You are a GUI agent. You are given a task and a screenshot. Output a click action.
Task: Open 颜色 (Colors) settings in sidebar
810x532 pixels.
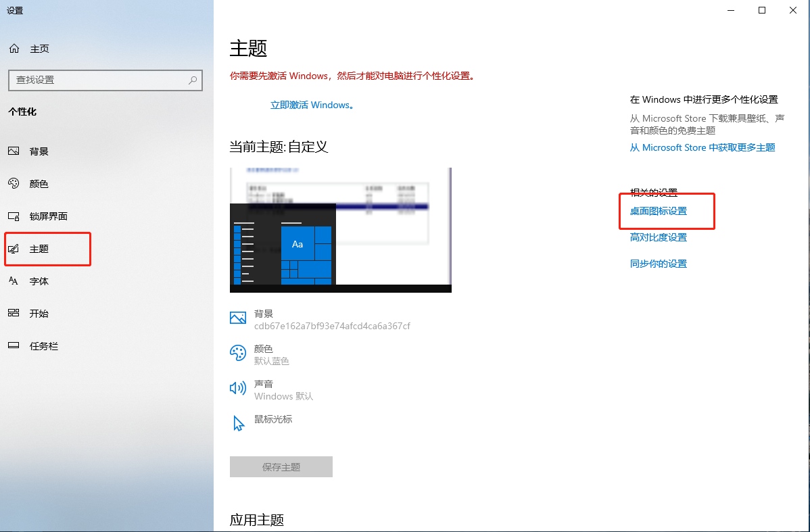point(39,183)
